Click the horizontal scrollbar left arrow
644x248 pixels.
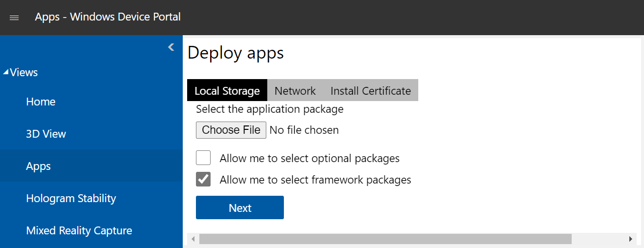(193, 239)
